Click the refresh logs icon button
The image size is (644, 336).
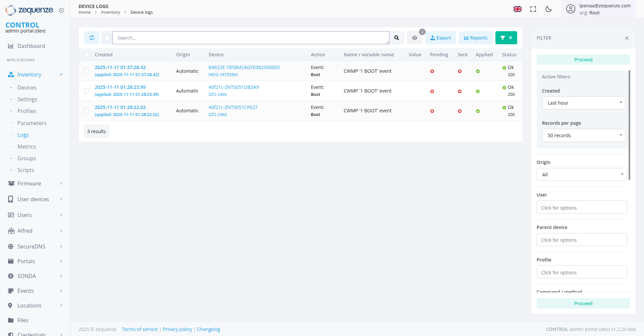pyautogui.click(x=92, y=38)
